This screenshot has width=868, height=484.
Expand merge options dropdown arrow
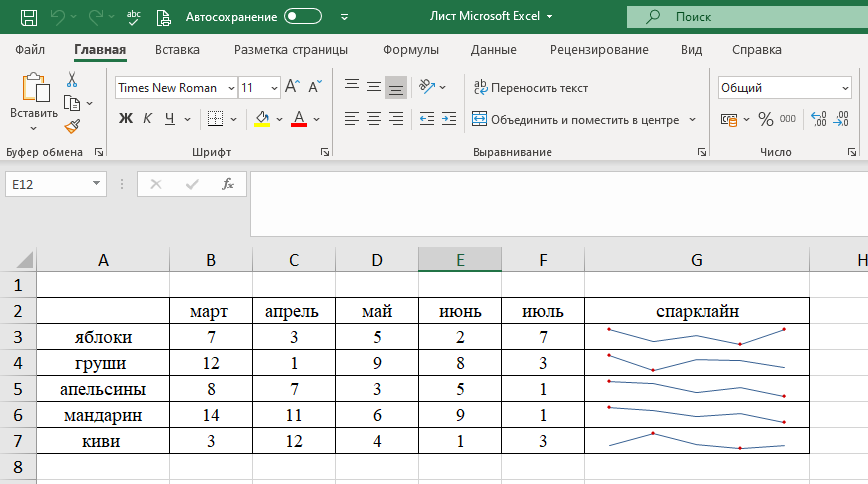click(x=693, y=120)
